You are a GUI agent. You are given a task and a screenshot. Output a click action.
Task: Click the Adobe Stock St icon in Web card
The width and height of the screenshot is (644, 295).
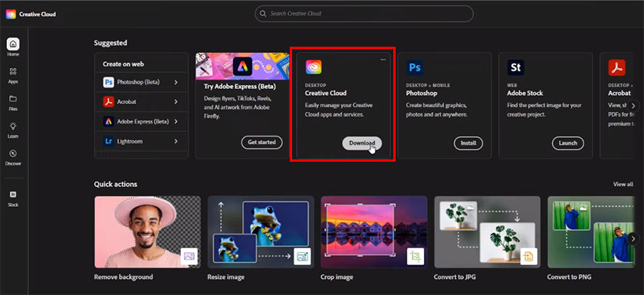pos(515,67)
